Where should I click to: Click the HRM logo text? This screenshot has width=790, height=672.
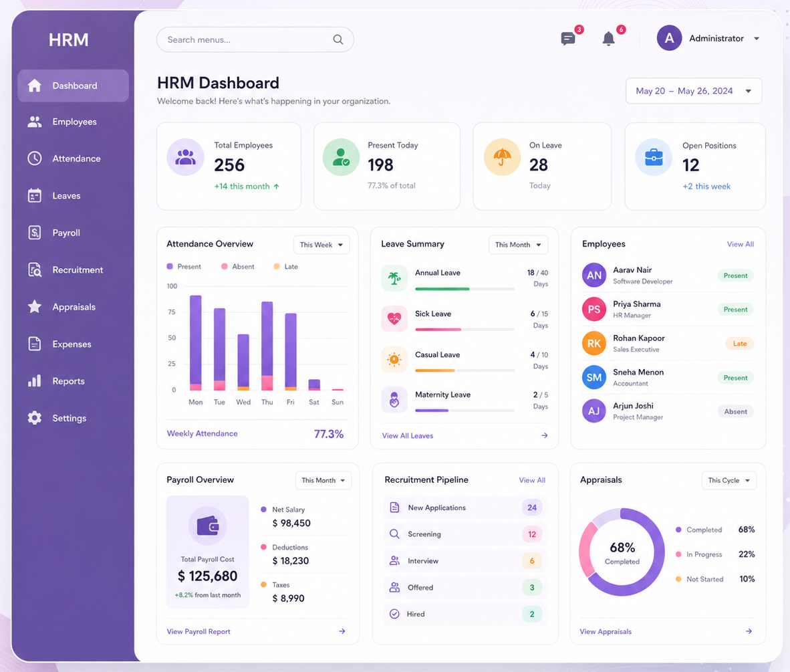(69, 39)
